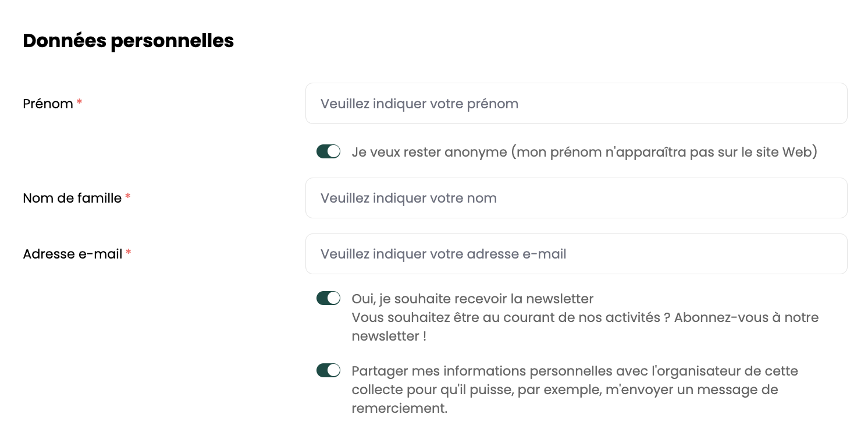Turn off the newsletter subscription toggle

328,299
